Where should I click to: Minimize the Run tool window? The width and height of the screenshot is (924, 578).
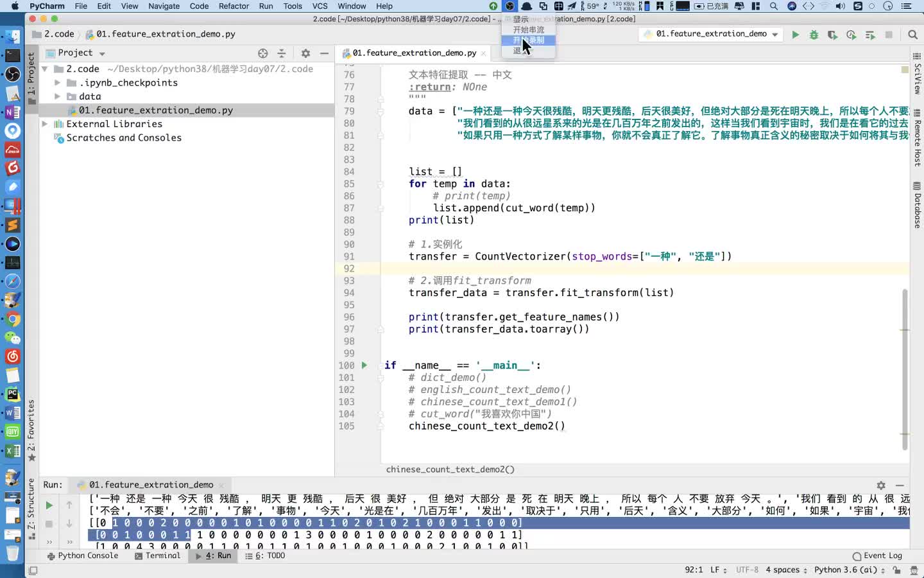click(900, 486)
